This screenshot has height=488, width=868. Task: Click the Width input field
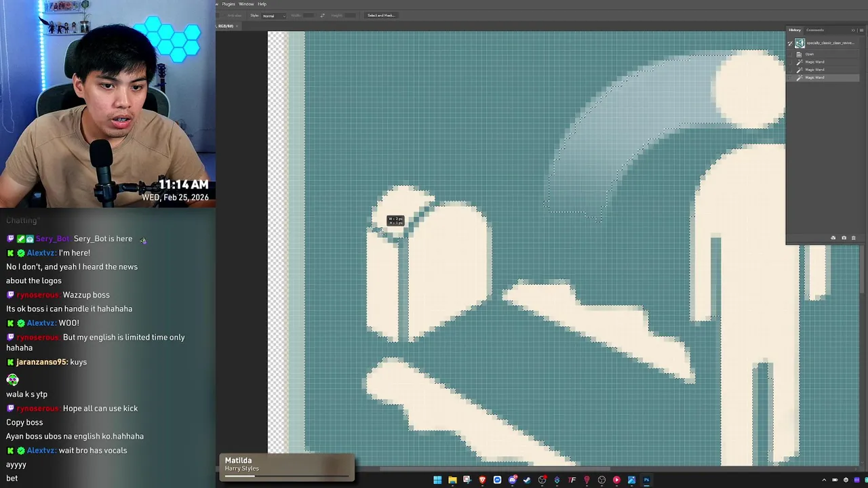click(309, 16)
